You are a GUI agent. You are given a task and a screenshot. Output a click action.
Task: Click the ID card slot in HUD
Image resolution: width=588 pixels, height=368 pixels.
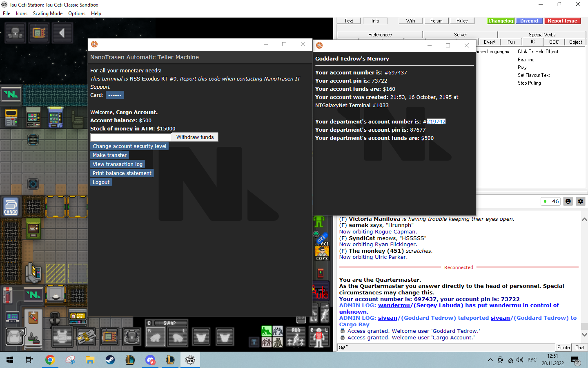86,337
